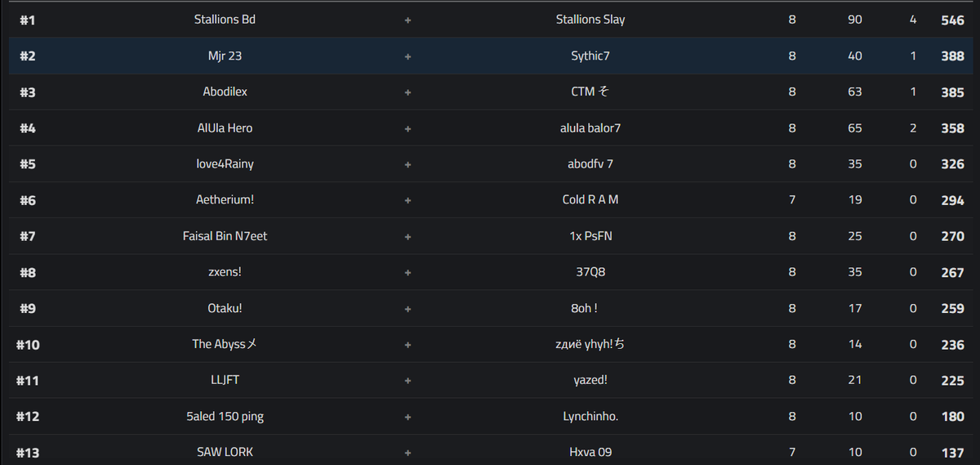980x465 pixels.
Task: Select player name Mjr 23
Action: [225, 56]
